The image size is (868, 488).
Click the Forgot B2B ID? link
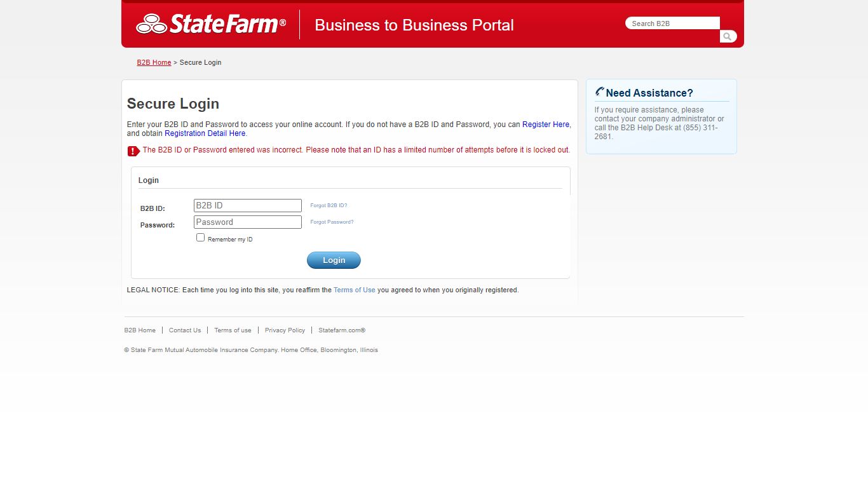pos(329,206)
